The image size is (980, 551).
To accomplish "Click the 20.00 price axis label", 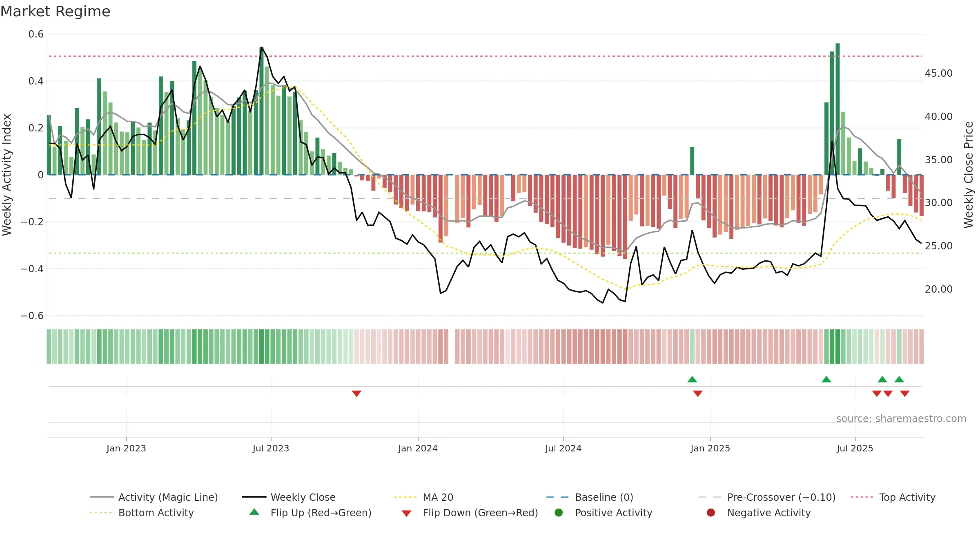I will [x=938, y=289].
